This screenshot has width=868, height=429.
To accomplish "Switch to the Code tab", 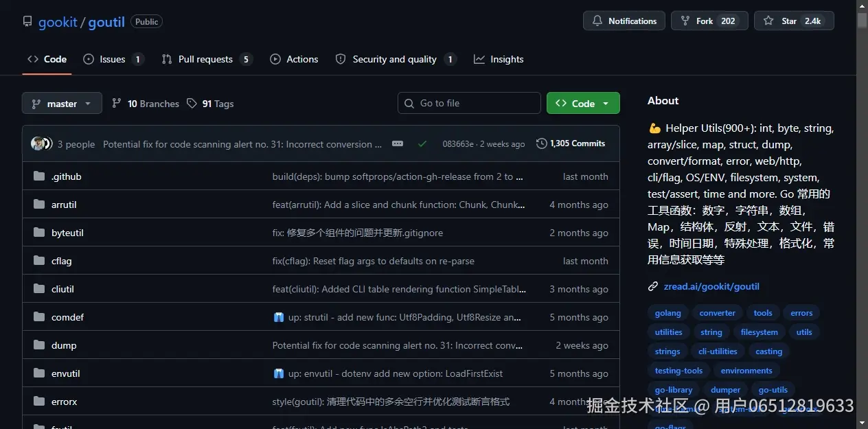I will click(47, 59).
